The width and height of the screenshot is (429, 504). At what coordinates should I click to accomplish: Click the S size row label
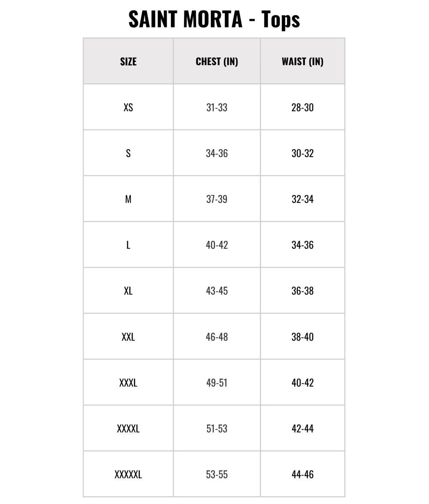(128, 153)
